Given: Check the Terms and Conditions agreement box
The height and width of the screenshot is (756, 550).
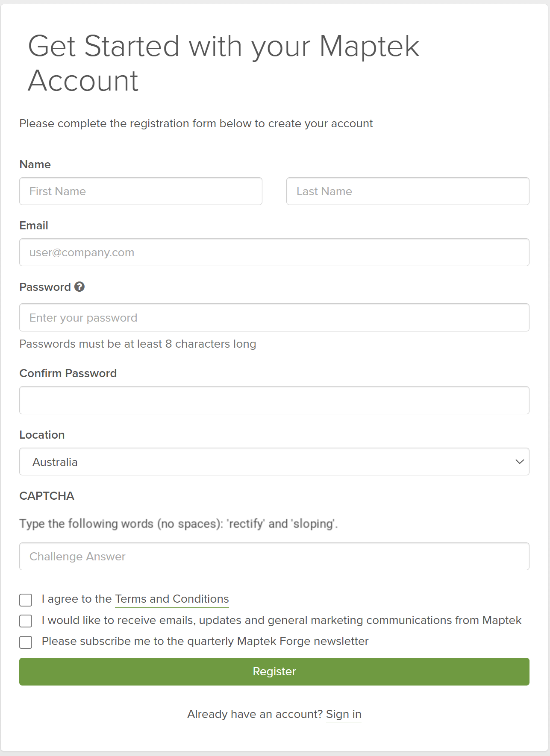Looking at the screenshot, I should [x=26, y=600].
